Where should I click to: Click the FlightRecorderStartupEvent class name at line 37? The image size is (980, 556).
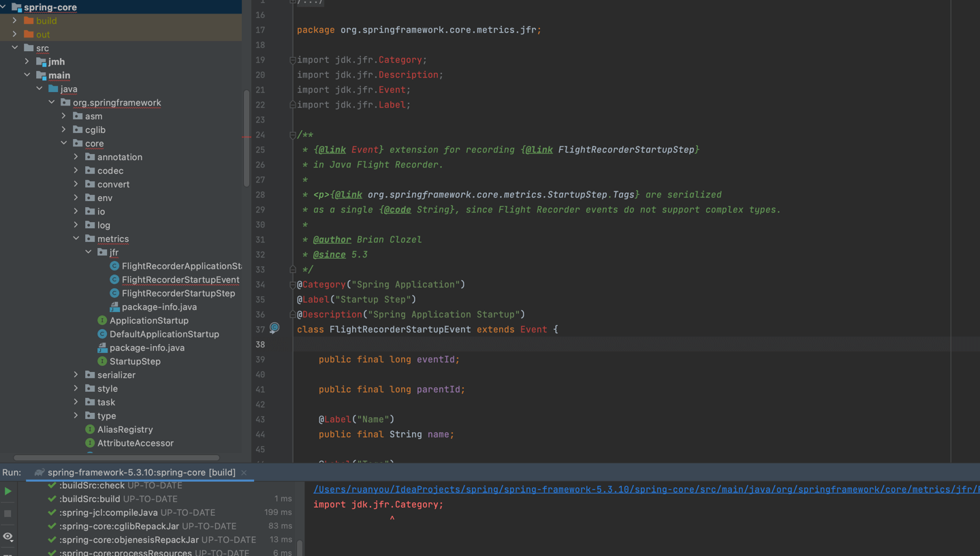400,329
